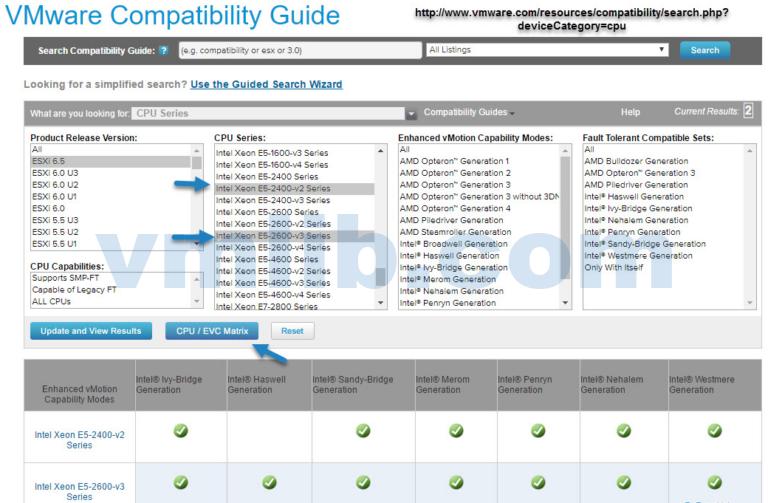Click the Current Results count box

click(748, 112)
